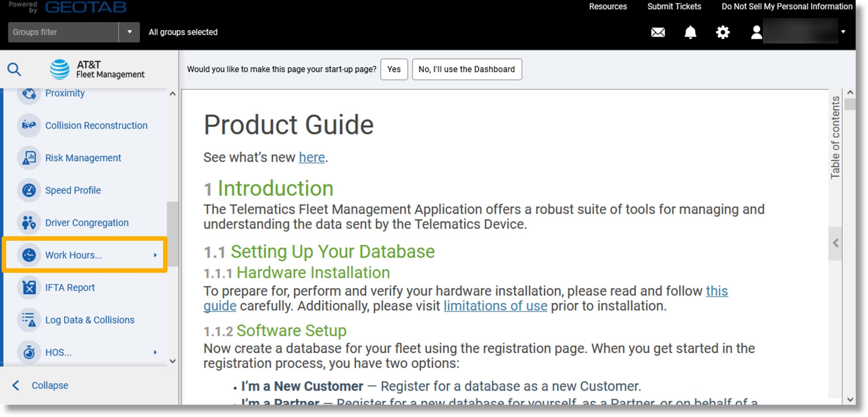868x417 pixels.
Task: Click the Proximity icon
Action: tap(29, 93)
